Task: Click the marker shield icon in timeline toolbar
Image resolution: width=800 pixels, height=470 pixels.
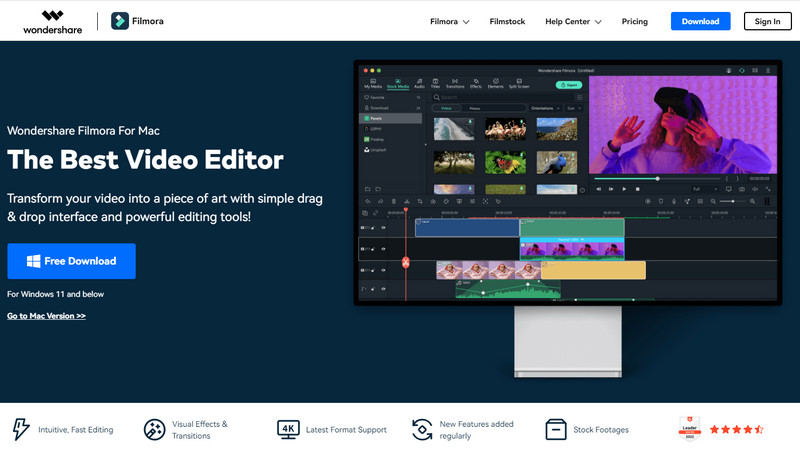Action: [661, 202]
